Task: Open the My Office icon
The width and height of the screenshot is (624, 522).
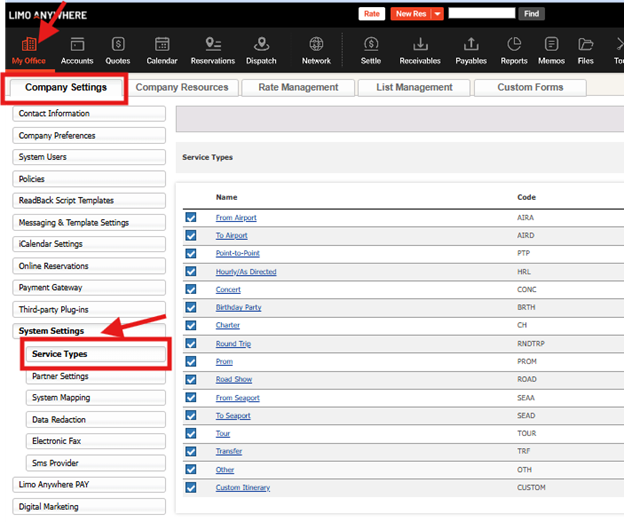Action: 29,45
